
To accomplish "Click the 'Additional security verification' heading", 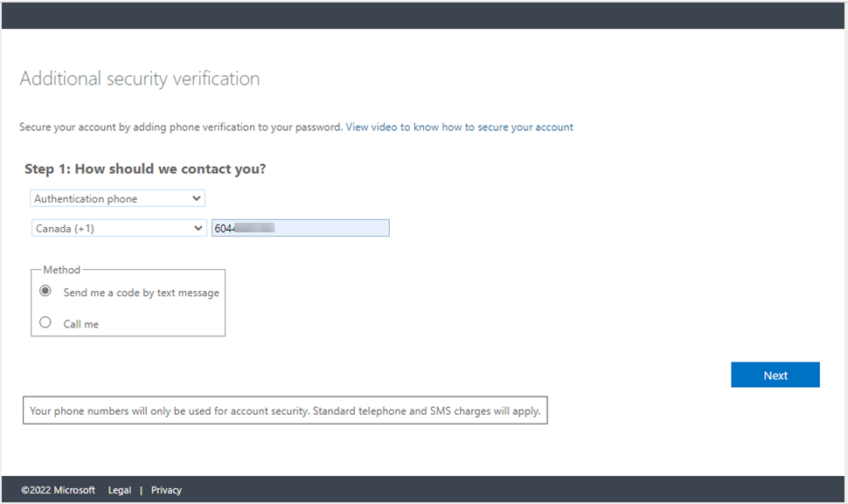I will click(140, 79).
